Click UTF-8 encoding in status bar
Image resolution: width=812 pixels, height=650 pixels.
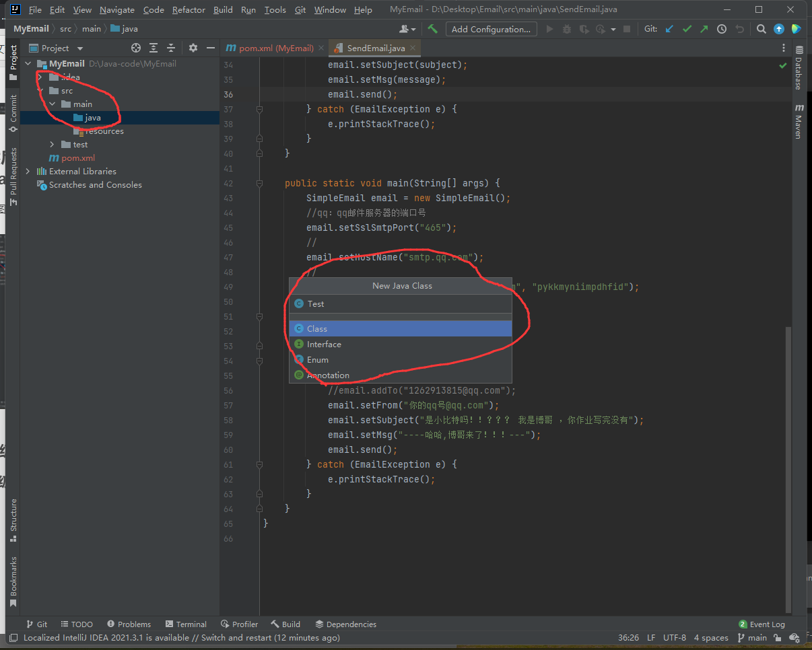point(675,637)
